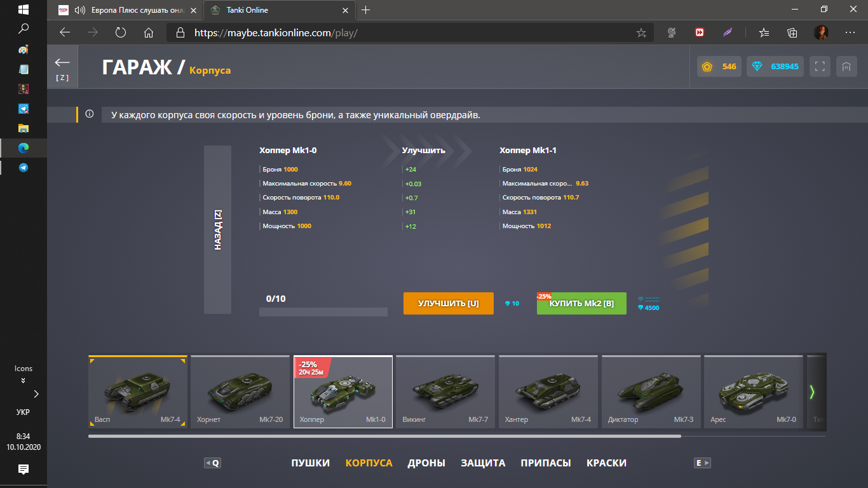Select the КОРПУСА tab

pos(369,463)
